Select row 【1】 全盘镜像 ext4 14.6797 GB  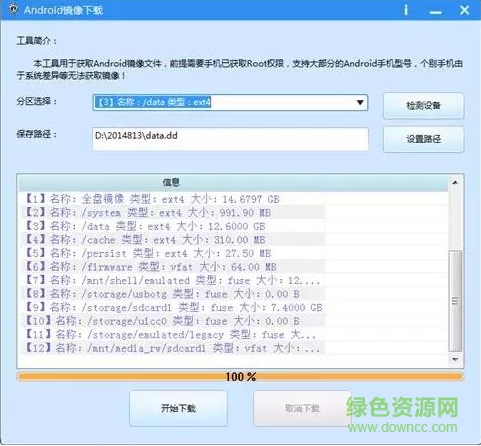(x=172, y=199)
